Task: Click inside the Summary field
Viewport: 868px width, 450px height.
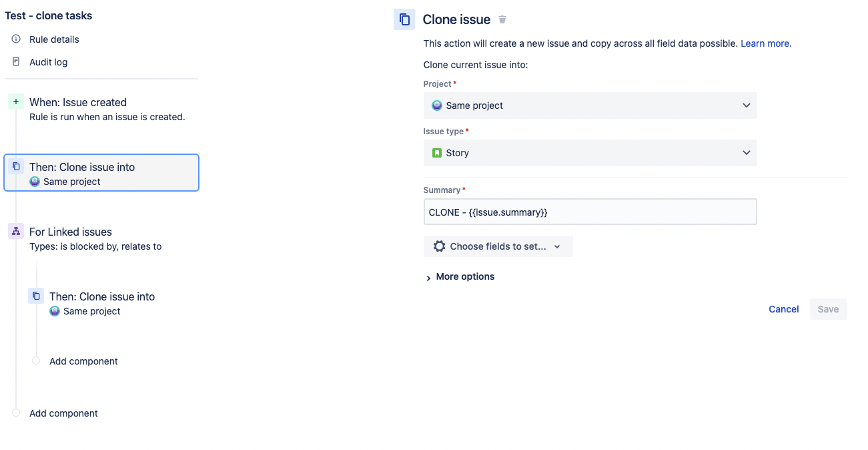Action: pyautogui.click(x=590, y=211)
